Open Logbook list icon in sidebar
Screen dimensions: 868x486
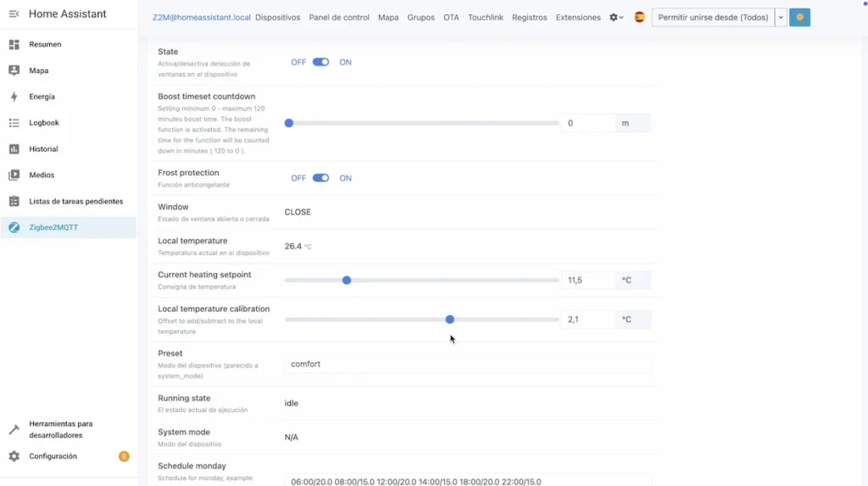click(x=14, y=123)
